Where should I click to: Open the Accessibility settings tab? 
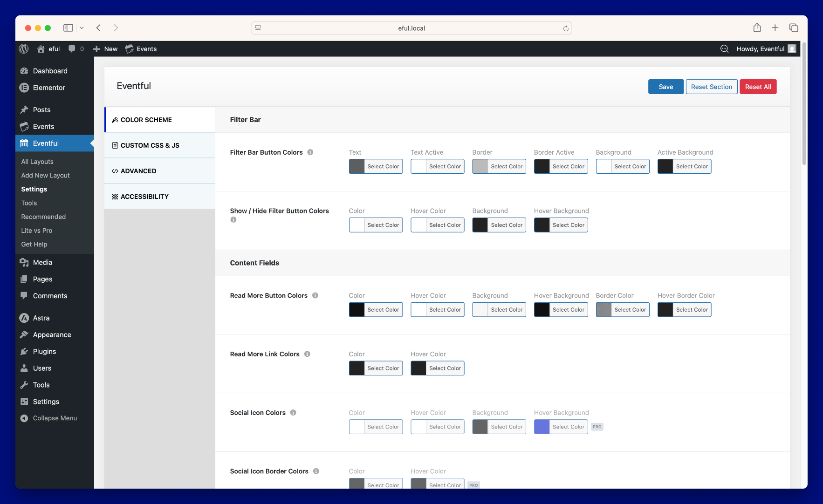tap(144, 197)
